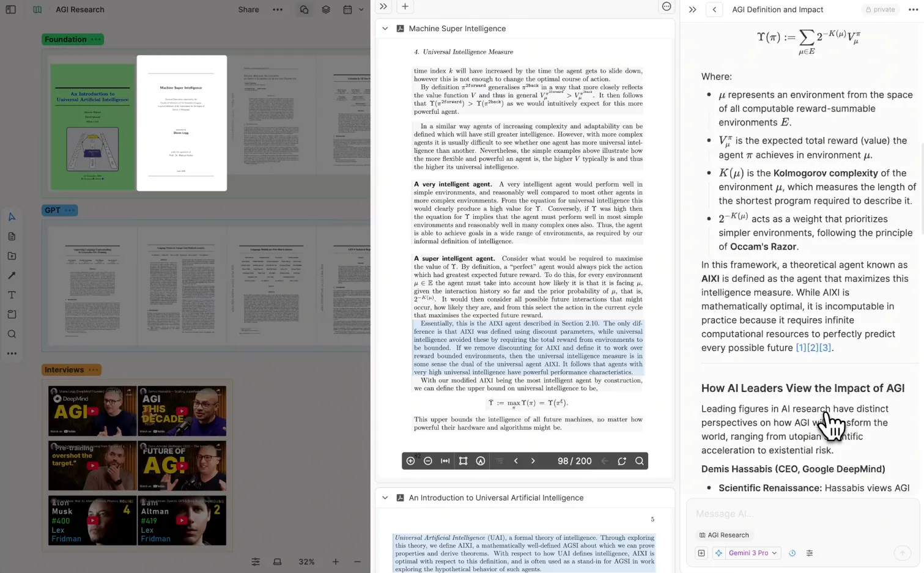
Task: Expand the dropdown arrow beside the calendar icon
Action: click(361, 10)
